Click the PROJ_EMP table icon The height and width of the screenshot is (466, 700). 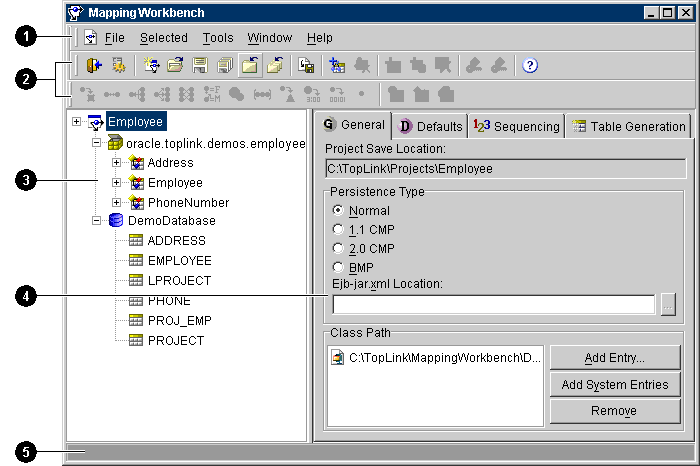(x=136, y=320)
